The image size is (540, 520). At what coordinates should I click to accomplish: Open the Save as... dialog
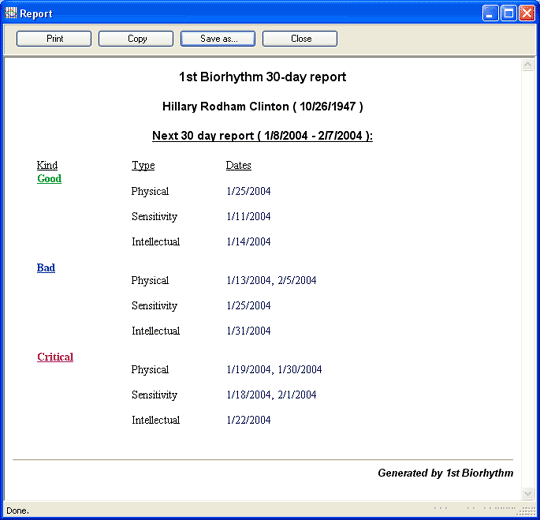(x=218, y=39)
